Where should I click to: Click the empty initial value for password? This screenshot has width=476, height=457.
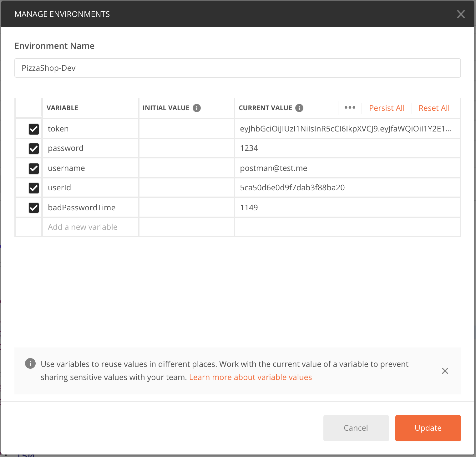tap(187, 148)
